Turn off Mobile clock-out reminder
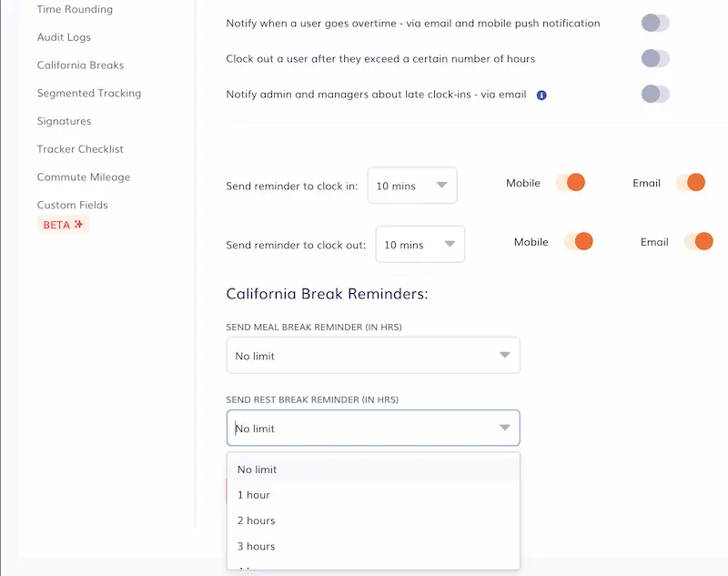 point(581,241)
